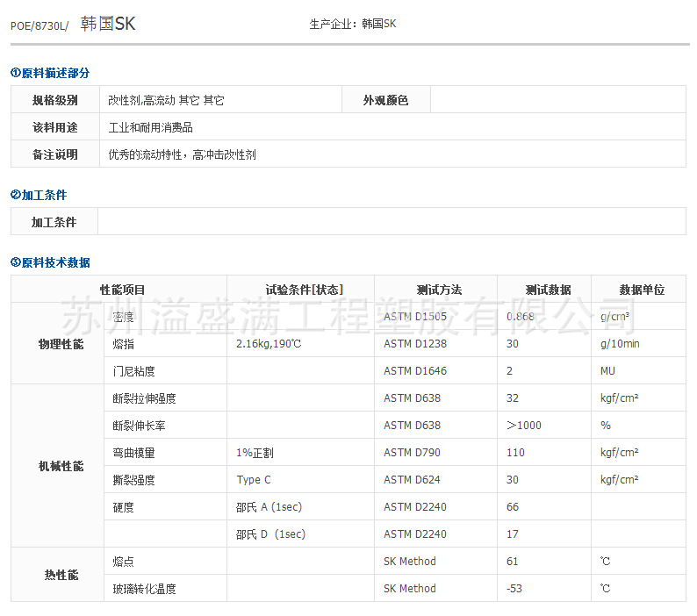
Task: Select the method ASTM D1646
Action: (x=415, y=370)
